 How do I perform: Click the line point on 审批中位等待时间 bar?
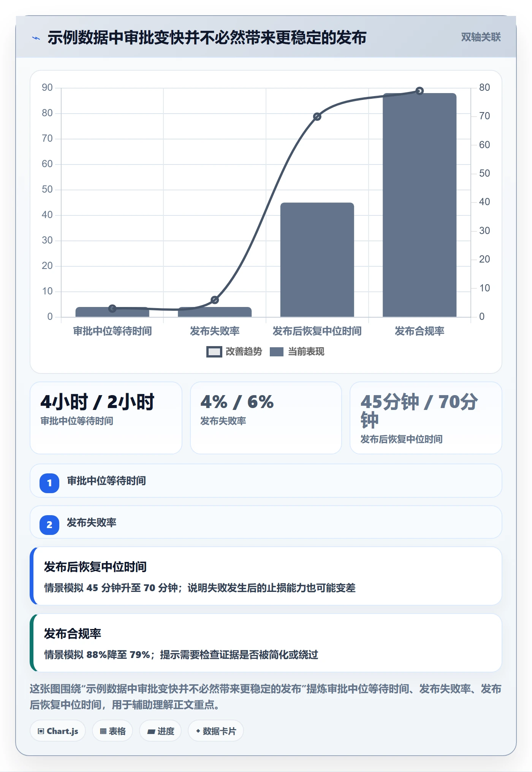(x=112, y=308)
